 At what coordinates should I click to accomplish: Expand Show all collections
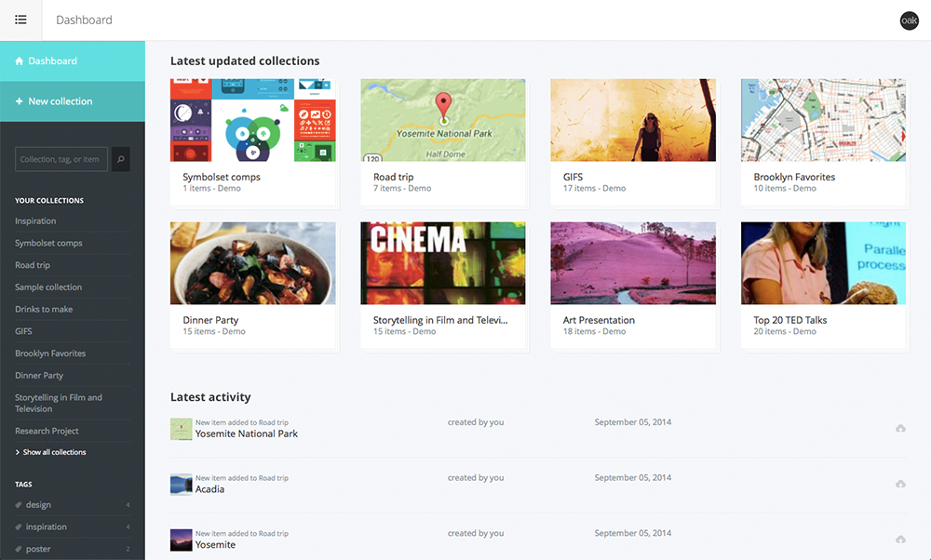coord(54,452)
